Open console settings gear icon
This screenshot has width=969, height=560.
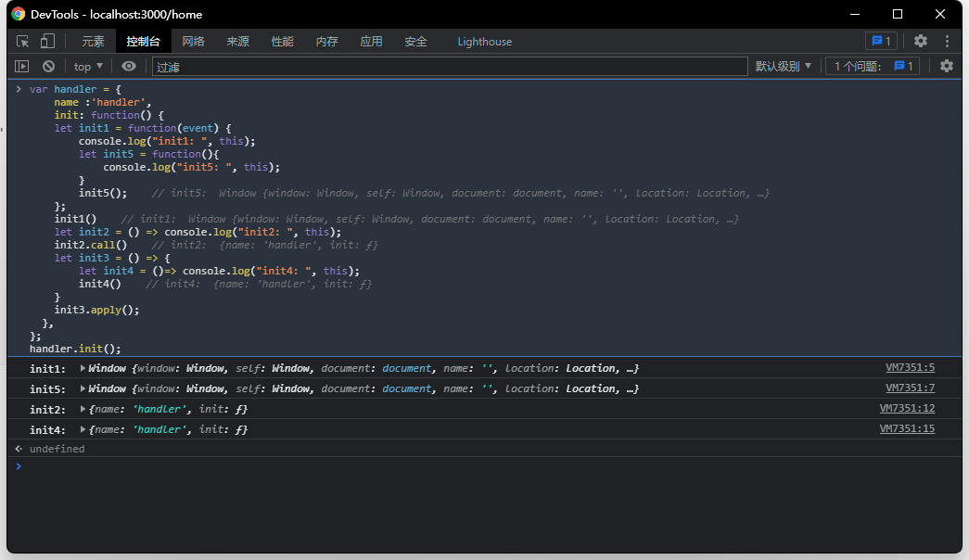946,66
